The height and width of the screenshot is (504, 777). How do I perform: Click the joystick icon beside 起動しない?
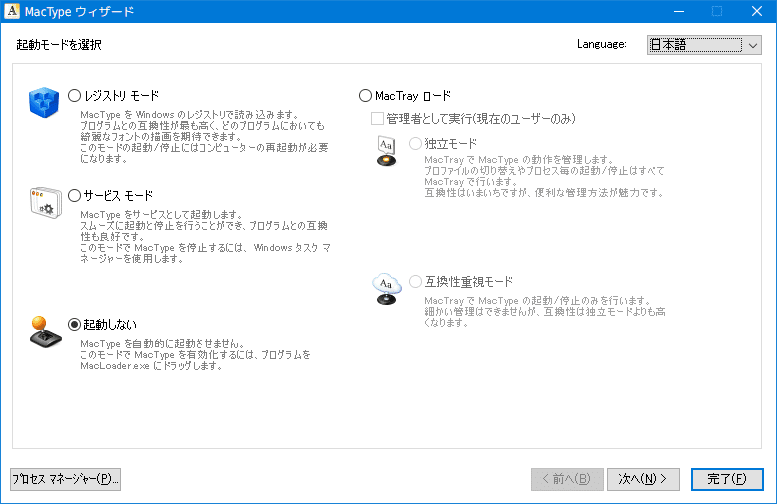[45, 332]
